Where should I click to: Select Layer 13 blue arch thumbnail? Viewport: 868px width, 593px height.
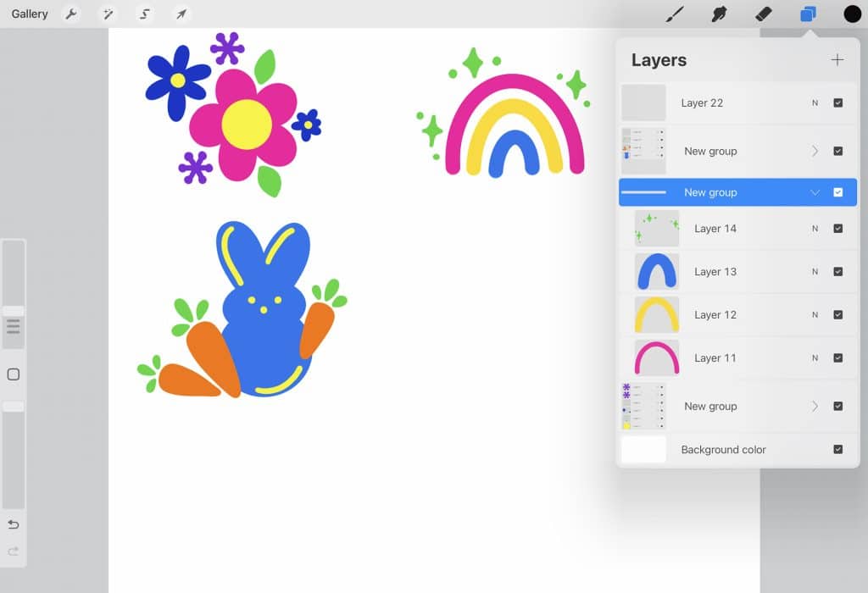point(657,272)
